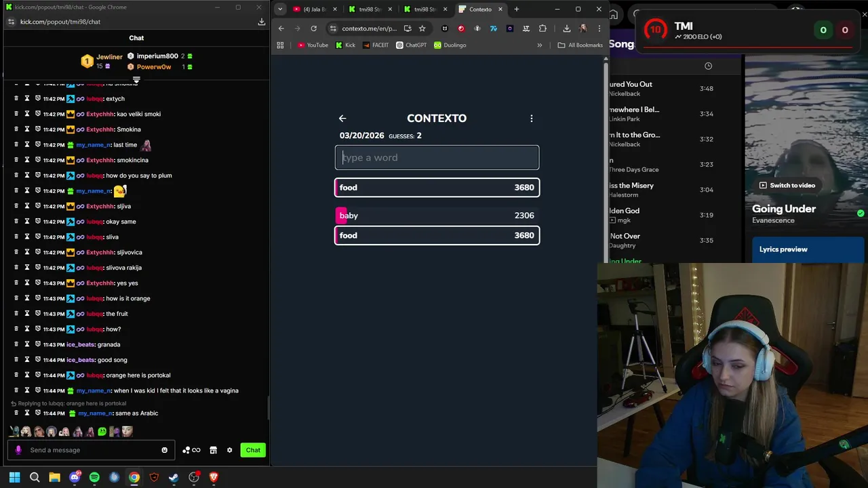Viewport: 868px width, 488px height.
Task: Open the 'Lyrics preview' card
Action: [808, 249]
